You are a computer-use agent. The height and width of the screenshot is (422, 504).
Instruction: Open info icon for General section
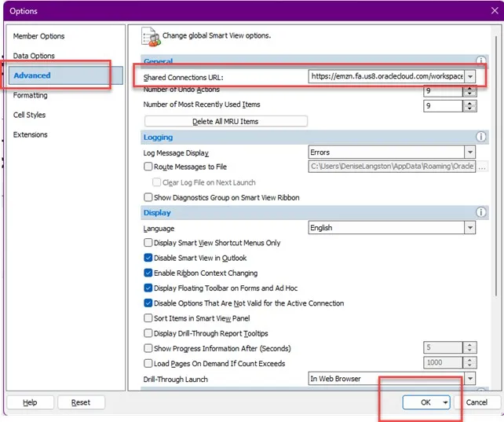pyautogui.click(x=480, y=61)
